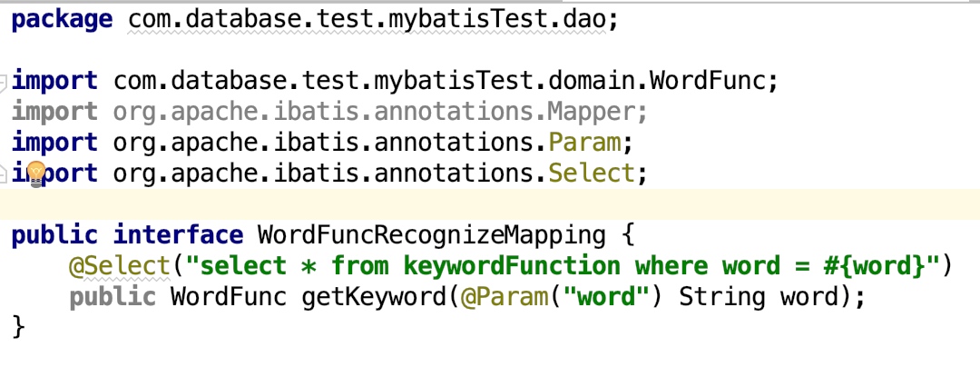980x367 pixels.
Task: Click the closing brace of the interface
Action: [19, 327]
